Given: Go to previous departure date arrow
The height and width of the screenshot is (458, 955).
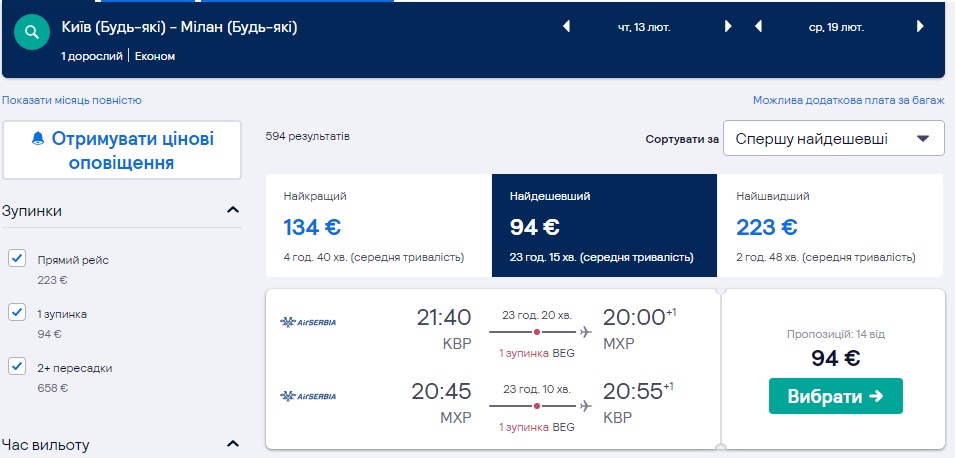Looking at the screenshot, I should pos(567,27).
